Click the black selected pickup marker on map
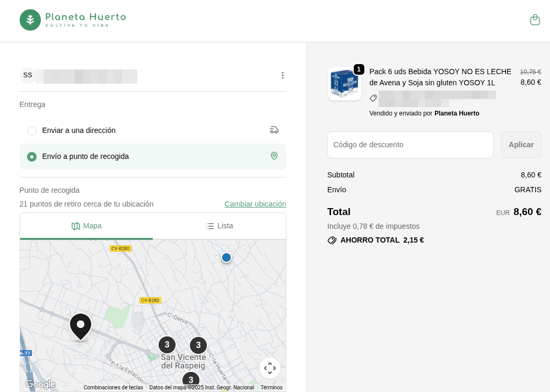This screenshot has height=392, width=550. tap(81, 326)
